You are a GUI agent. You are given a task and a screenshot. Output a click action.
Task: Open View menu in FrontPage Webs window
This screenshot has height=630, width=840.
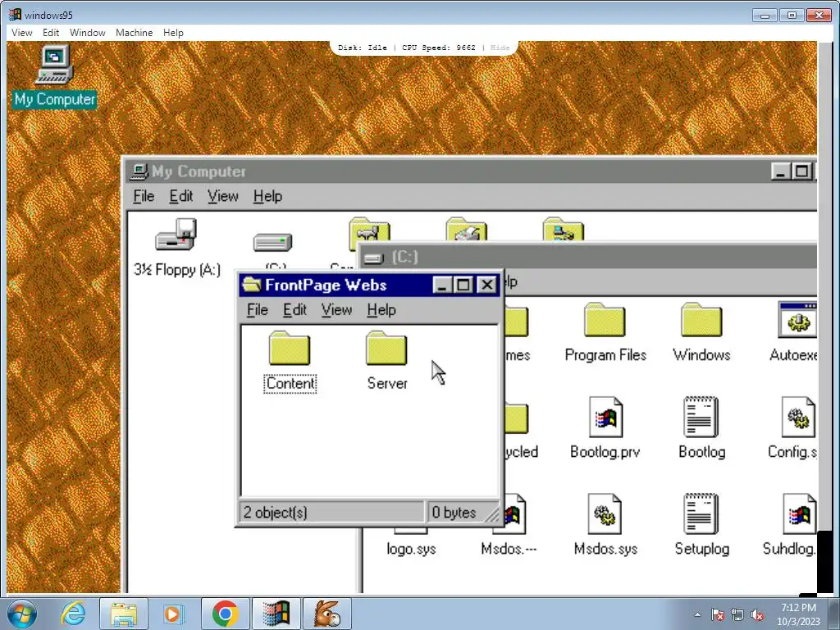click(x=336, y=309)
